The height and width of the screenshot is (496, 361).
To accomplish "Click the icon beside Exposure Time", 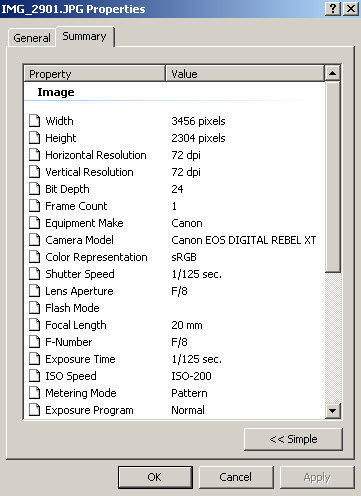I will coord(34,359).
